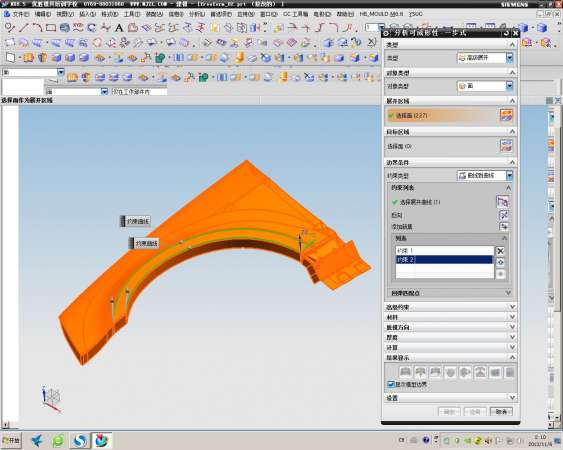563x450 pixels.
Task: Expand the Thickness section
Action: (x=451, y=337)
